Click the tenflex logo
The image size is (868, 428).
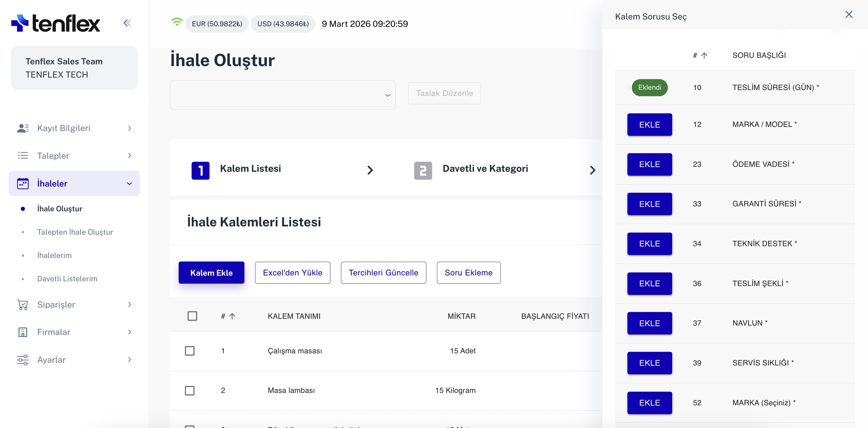(x=56, y=23)
